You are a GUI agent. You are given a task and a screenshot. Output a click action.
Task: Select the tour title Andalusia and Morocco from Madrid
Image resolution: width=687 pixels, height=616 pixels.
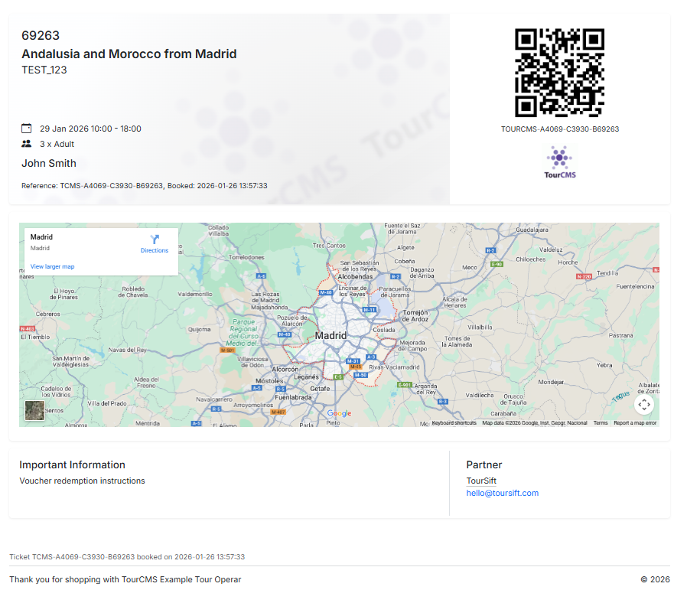(129, 54)
